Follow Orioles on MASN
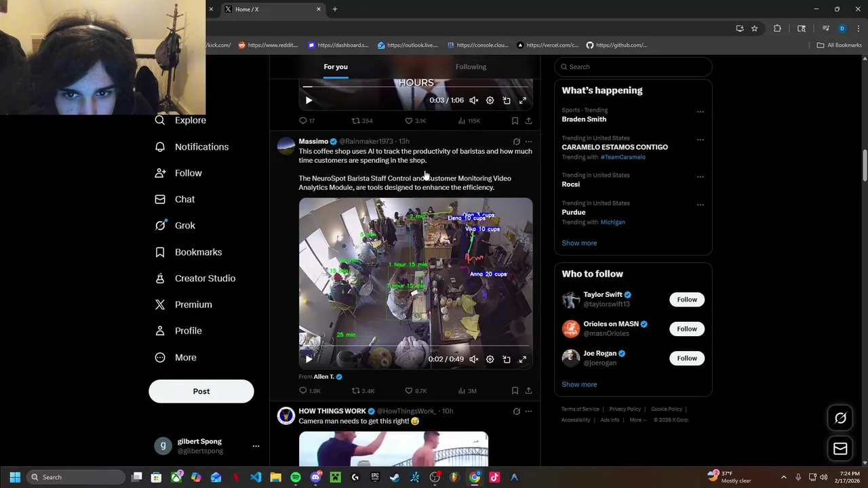868x488 pixels. [687, 329]
